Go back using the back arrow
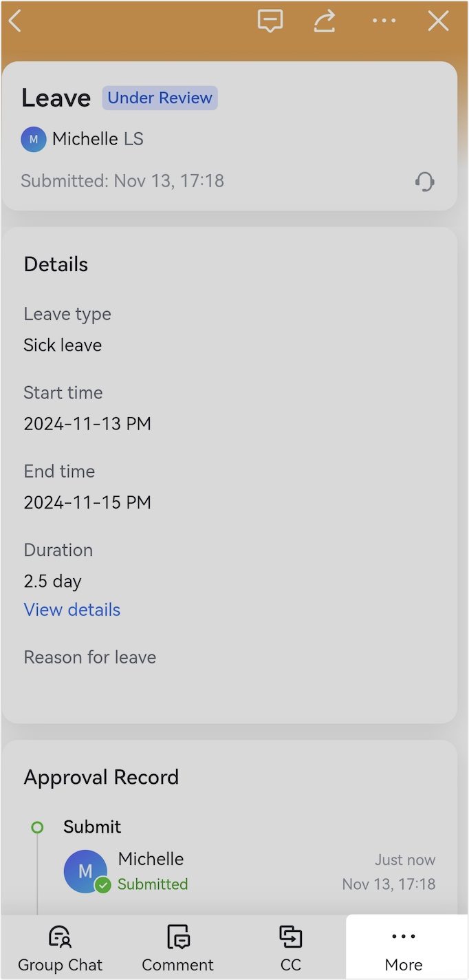This screenshot has width=469, height=980. click(x=15, y=21)
